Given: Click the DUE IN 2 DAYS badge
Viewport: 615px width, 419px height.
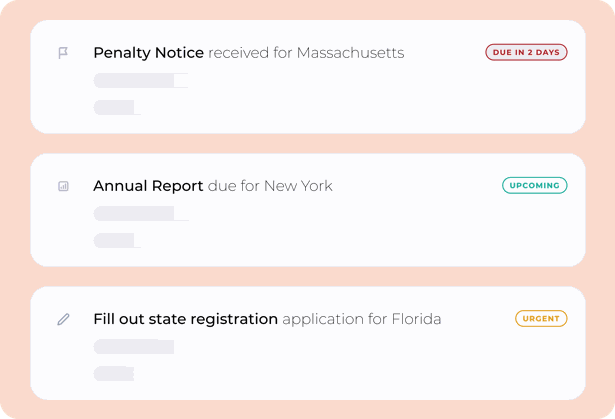Looking at the screenshot, I should tap(526, 52).
